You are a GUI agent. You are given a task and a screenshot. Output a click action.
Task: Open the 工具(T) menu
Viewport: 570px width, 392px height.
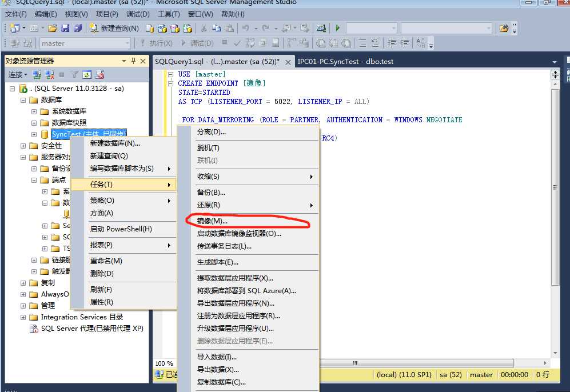tap(169, 14)
